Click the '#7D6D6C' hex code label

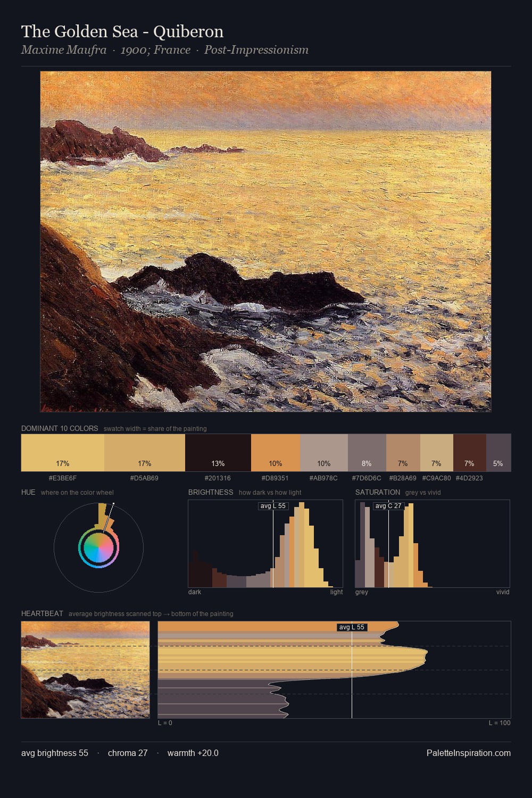pyautogui.click(x=367, y=478)
